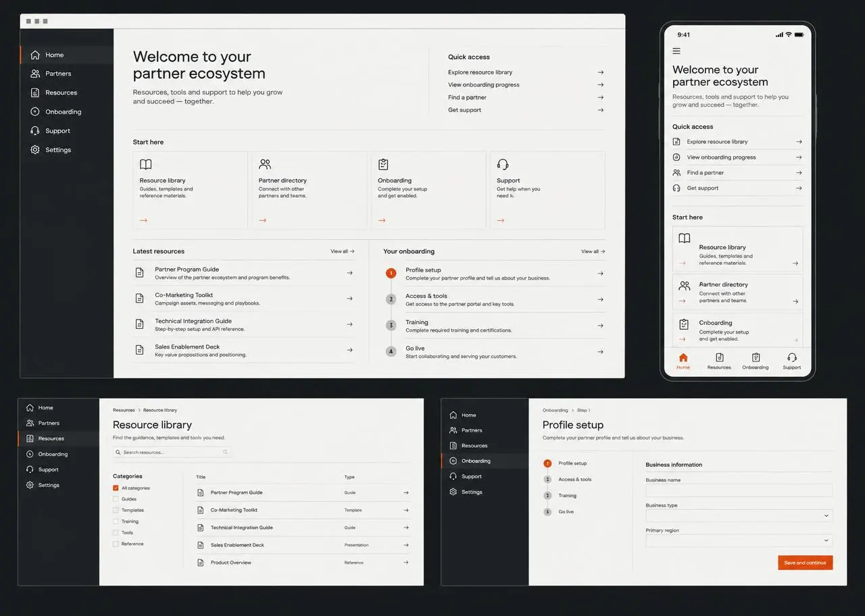Tap the Home tab in the phone's bottom bar
Screen dimensions: 865x616
[x=683, y=361]
